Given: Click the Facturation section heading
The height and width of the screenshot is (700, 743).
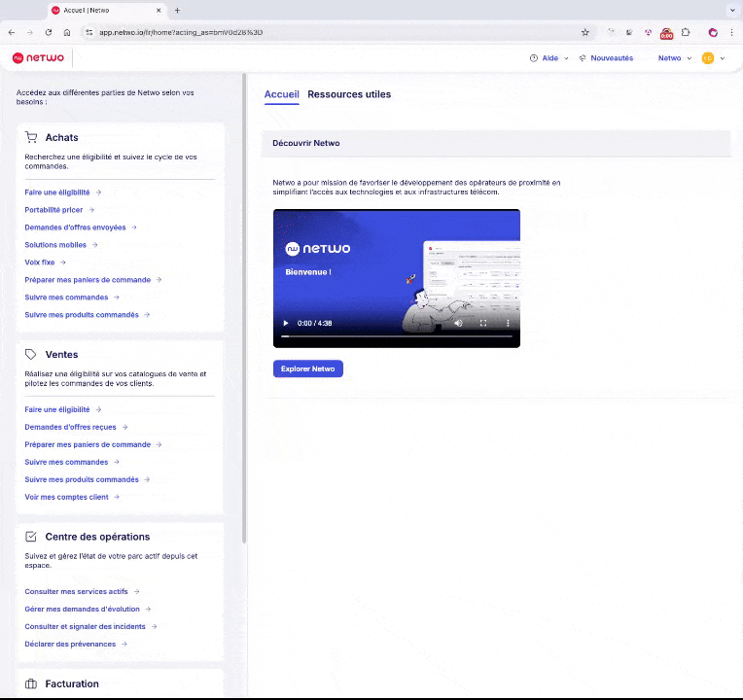Looking at the screenshot, I should [x=72, y=683].
